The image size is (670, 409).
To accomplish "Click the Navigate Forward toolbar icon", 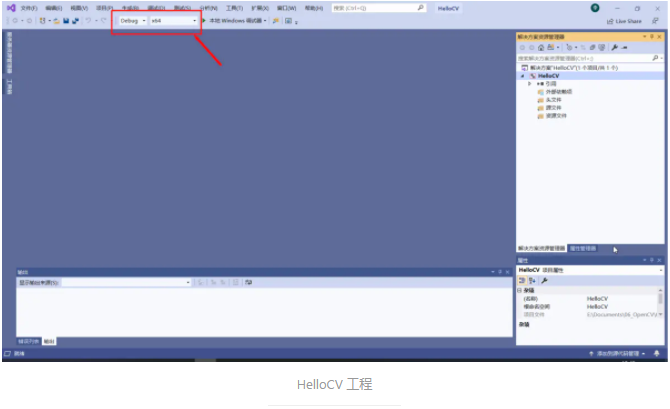I will coord(29,21).
